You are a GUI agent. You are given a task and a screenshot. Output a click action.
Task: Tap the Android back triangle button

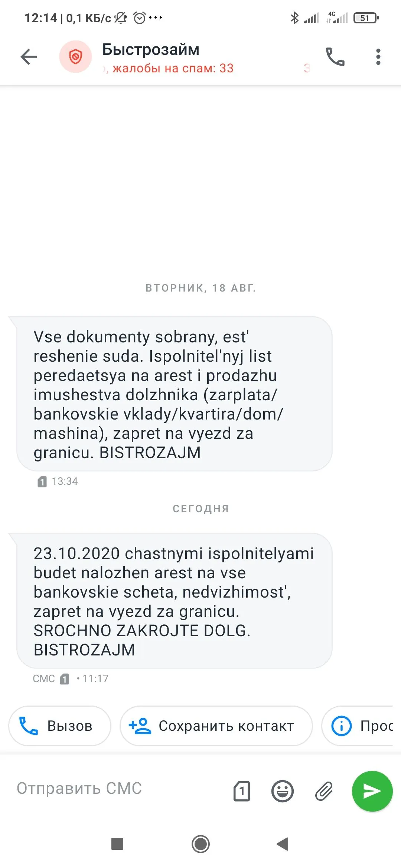coord(283,844)
